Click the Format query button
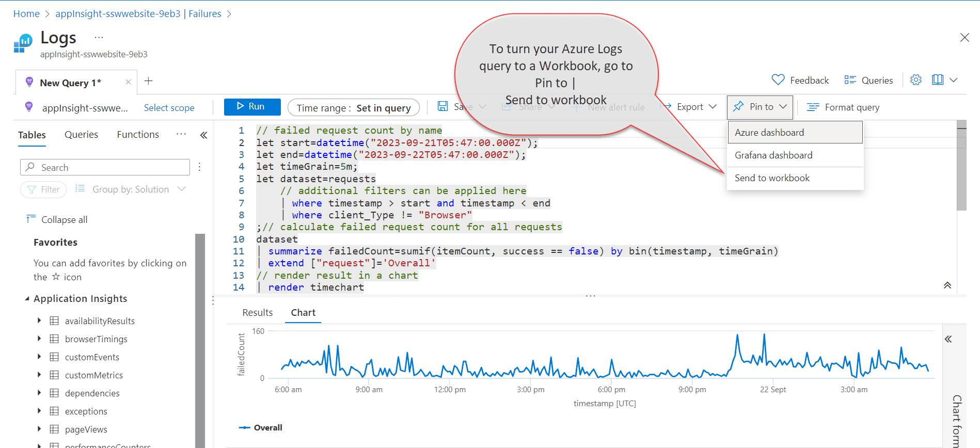Image resolution: width=980 pixels, height=448 pixels. [843, 107]
